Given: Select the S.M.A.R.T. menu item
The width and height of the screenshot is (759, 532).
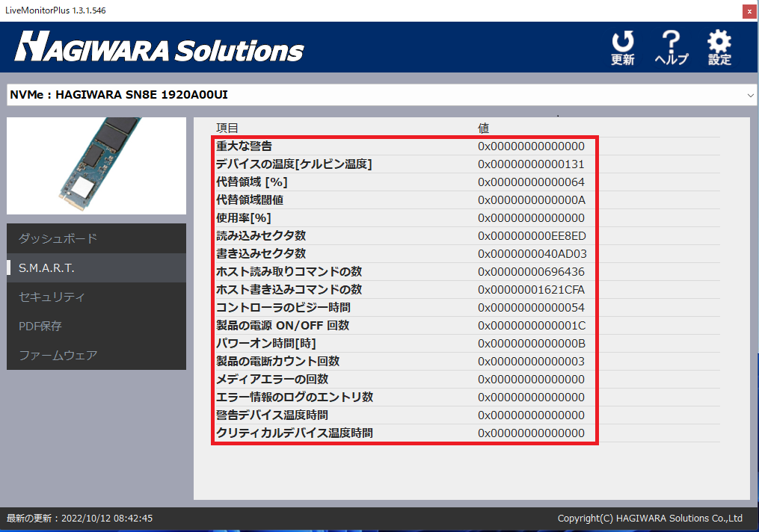Looking at the screenshot, I should coord(96,268).
